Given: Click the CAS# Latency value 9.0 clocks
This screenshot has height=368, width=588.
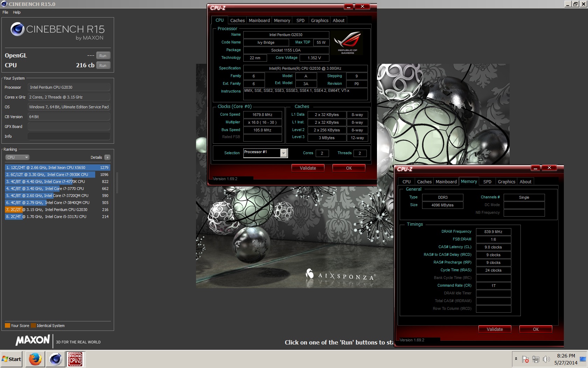Looking at the screenshot, I should point(493,247).
